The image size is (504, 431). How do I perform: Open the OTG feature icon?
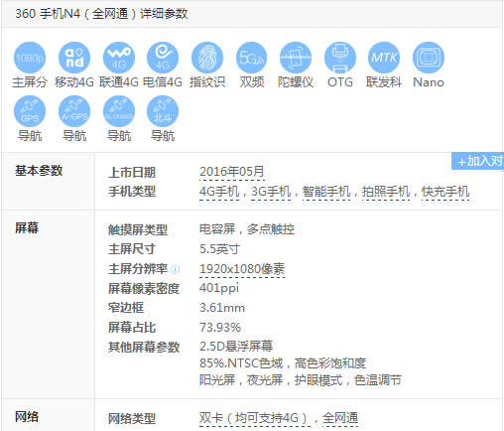(x=340, y=58)
